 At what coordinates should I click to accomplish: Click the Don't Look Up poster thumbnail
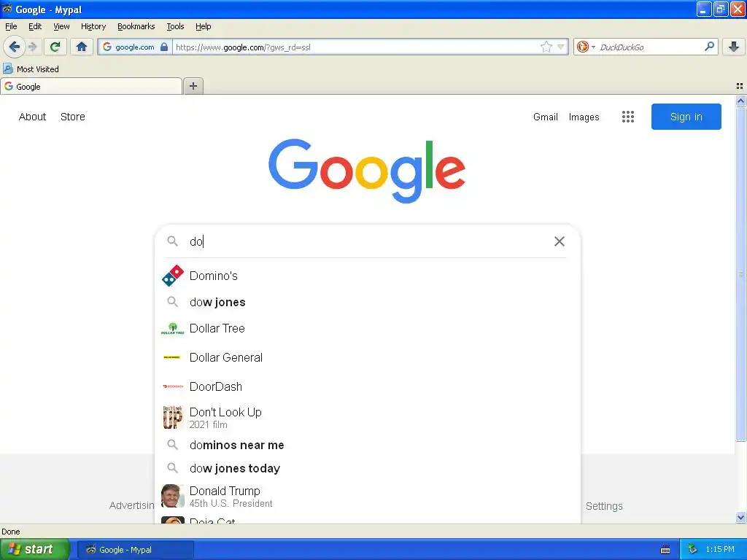(x=172, y=417)
